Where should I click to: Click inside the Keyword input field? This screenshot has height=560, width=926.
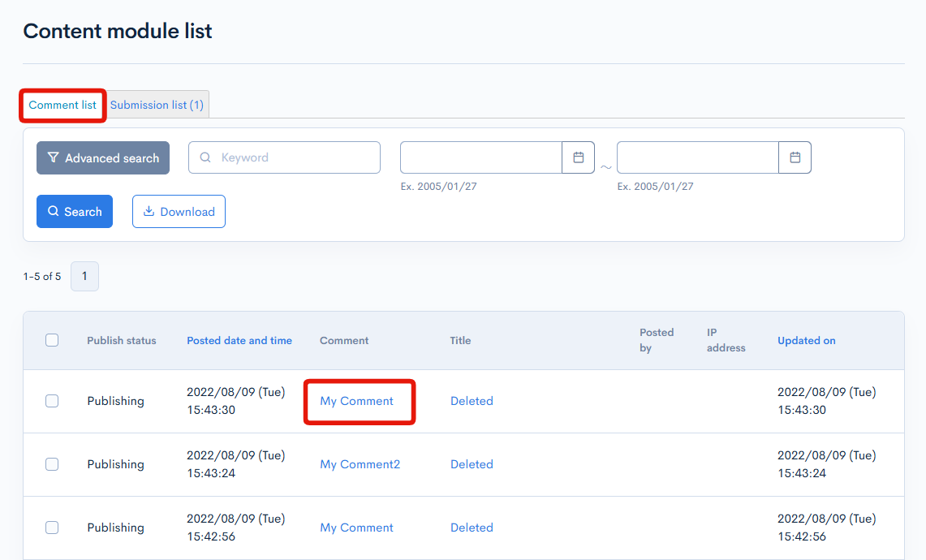(284, 157)
